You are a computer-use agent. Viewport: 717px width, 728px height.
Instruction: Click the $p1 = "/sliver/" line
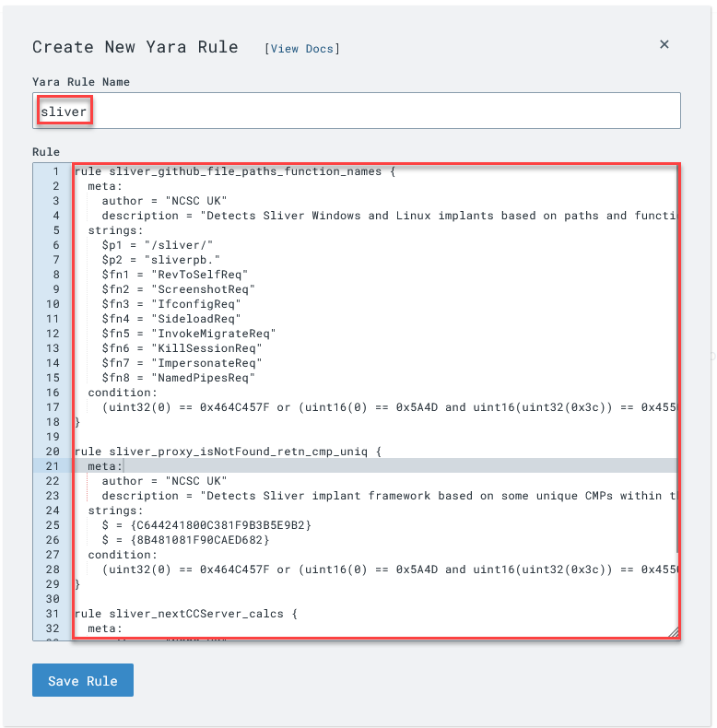[158, 245]
